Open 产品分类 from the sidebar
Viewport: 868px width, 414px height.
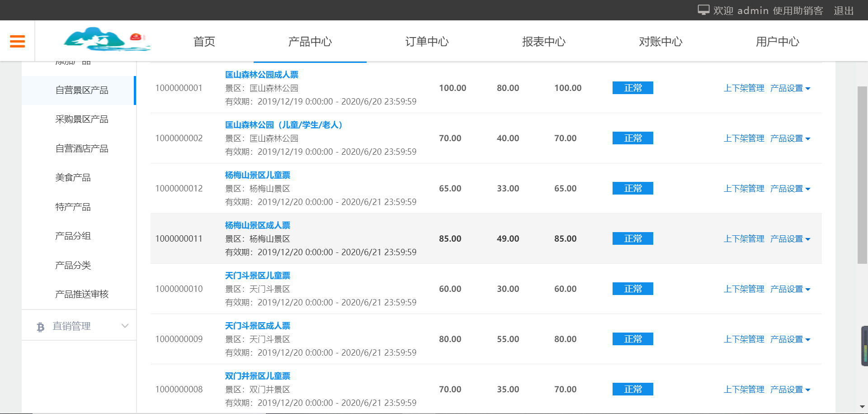pos(73,265)
